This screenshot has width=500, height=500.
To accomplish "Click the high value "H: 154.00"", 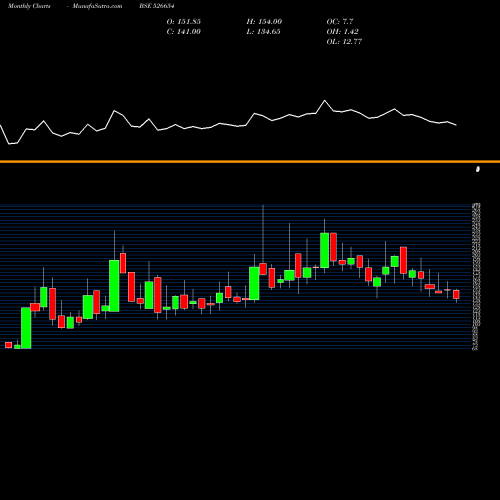I will [x=264, y=22].
